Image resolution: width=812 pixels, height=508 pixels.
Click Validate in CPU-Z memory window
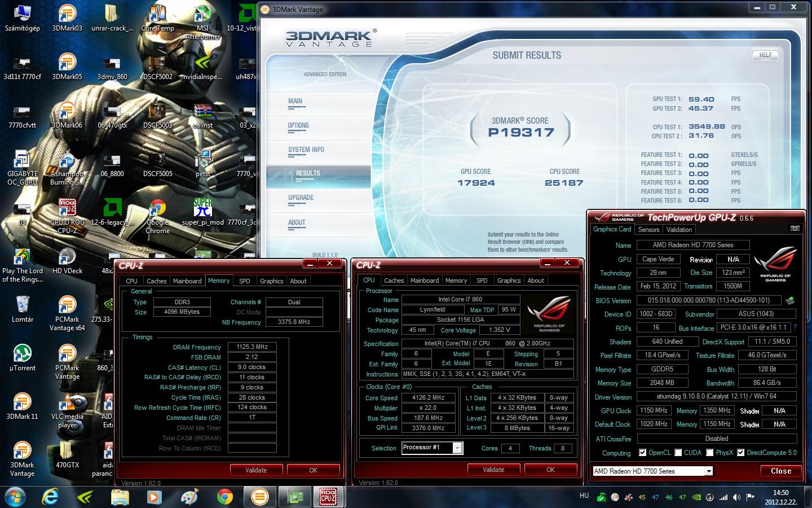(256, 470)
